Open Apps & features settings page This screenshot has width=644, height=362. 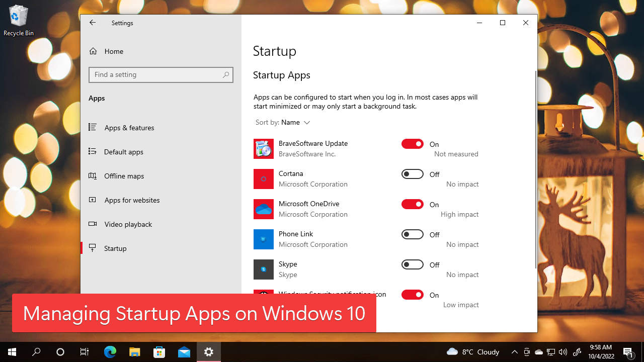click(x=161, y=128)
